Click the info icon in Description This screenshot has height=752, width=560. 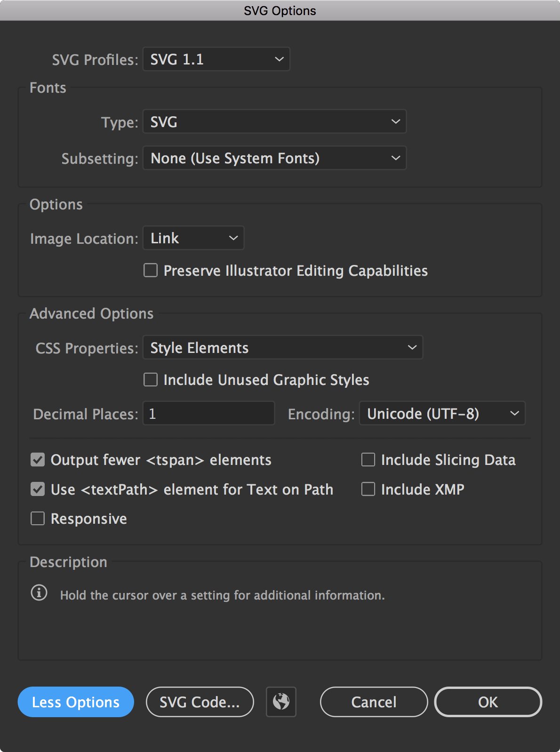pyautogui.click(x=39, y=593)
